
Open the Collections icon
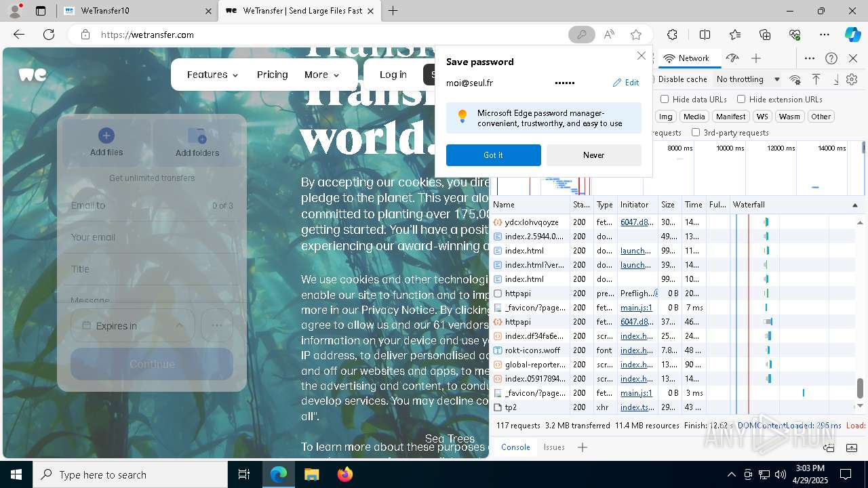coord(765,35)
